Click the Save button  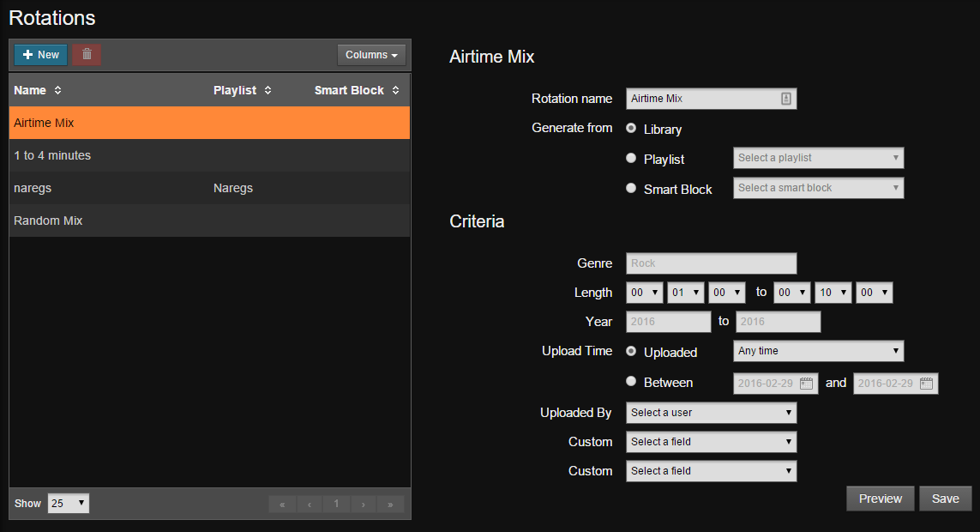coord(945,499)
